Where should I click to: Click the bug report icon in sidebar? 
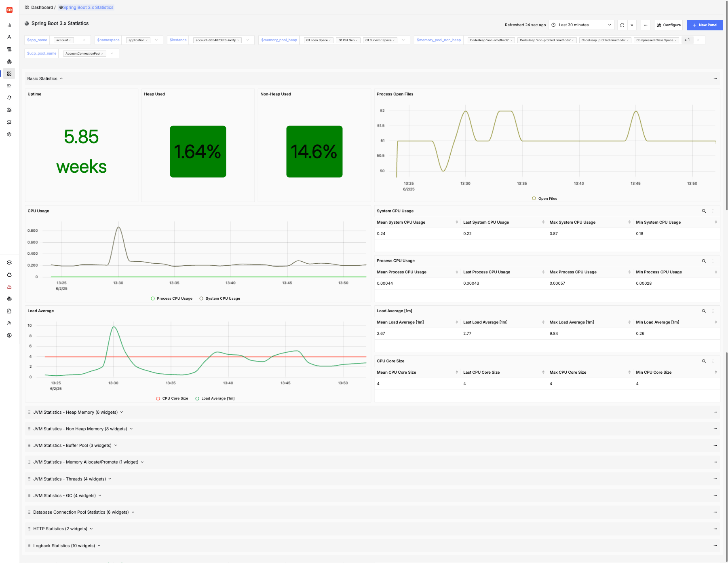pos(9,110)
